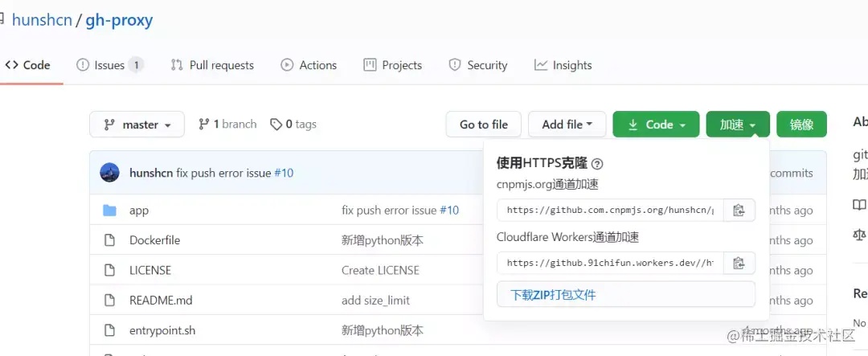
Task: Click the sidebar scales license icon
Action: coord(859,235)
